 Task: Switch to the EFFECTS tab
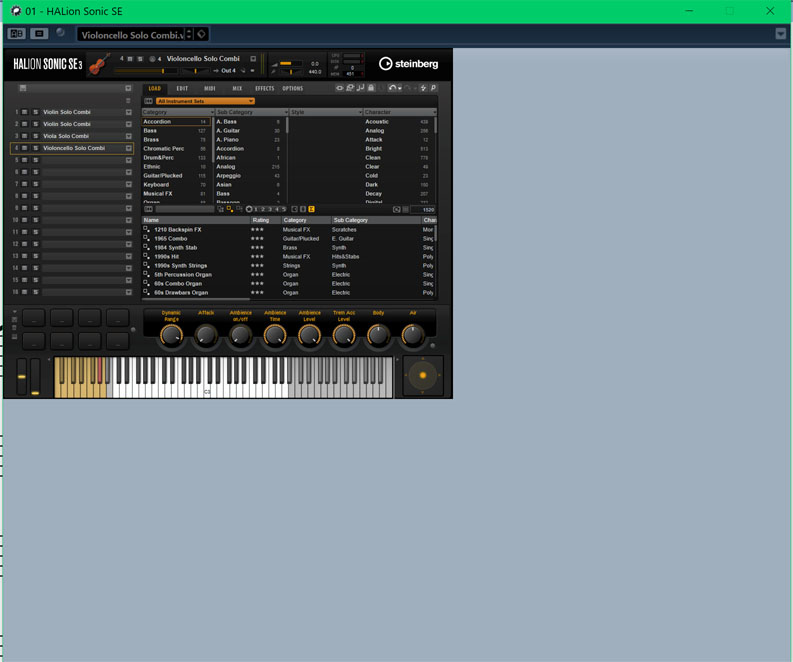pos(265,88)
